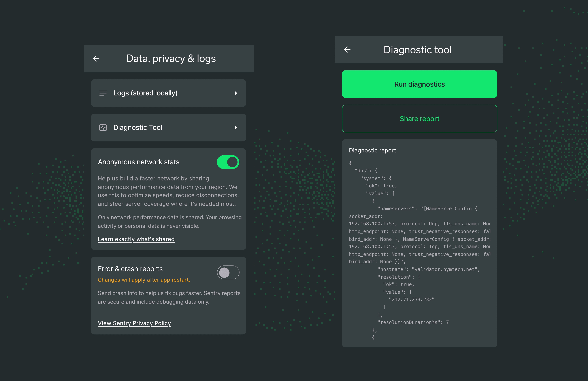Screen dimensions: 588x381
Task: View Sentry Privacy Policy link
Action: coord(134,323)
